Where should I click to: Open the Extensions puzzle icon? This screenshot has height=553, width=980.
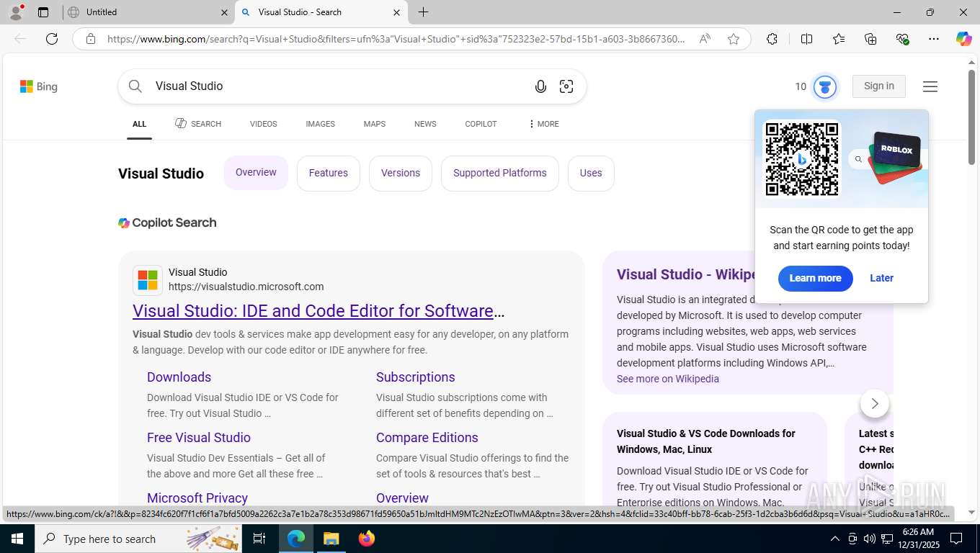pos(772,39)
